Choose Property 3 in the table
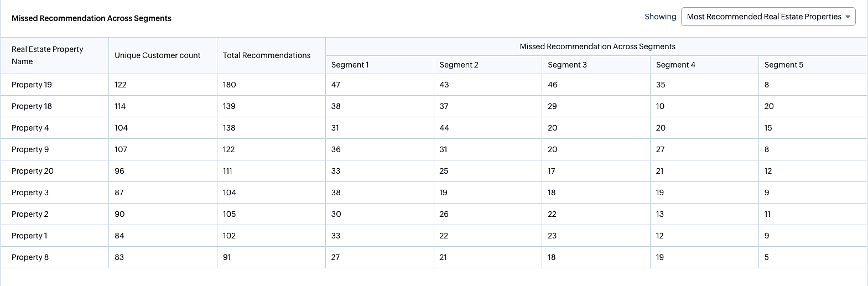The width and height of the screenshot is (868, 286). (x=30, y=193)
